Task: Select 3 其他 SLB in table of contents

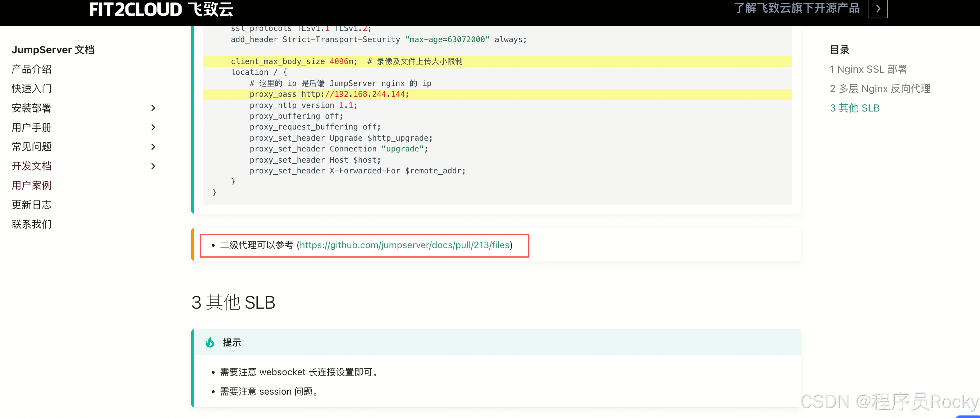Action: pos(855,108)
